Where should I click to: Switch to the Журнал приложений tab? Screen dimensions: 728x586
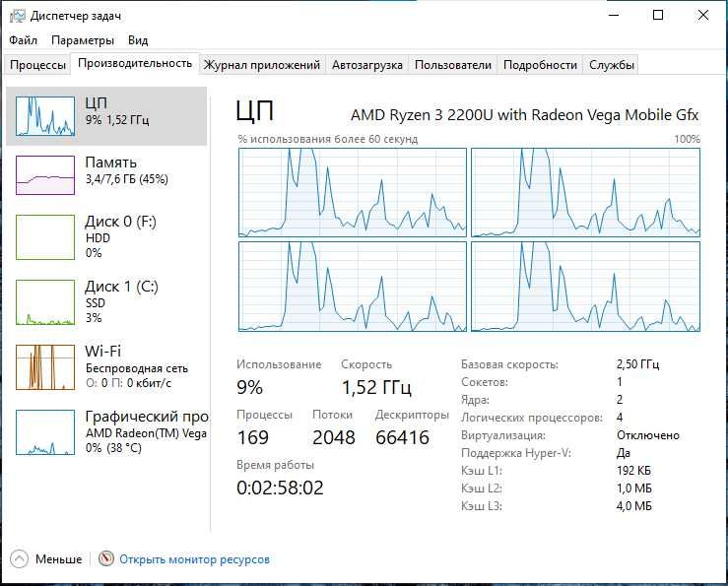click(x=262, y=65)
